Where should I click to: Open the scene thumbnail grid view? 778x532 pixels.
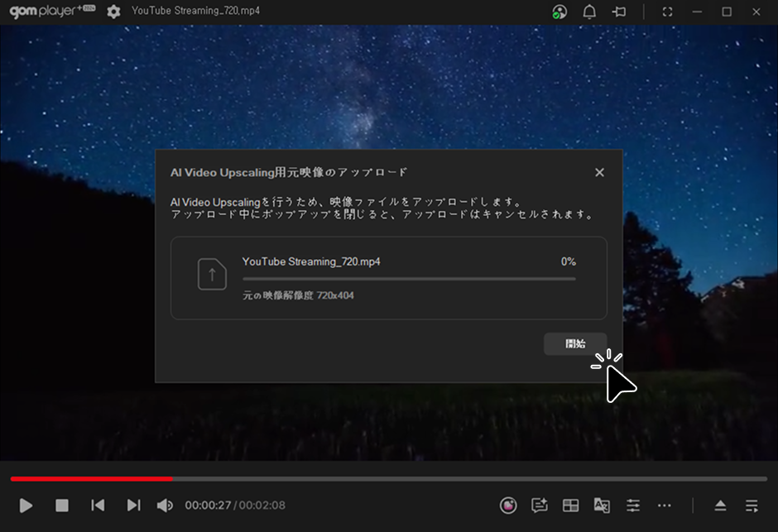(x=570, y=505)
